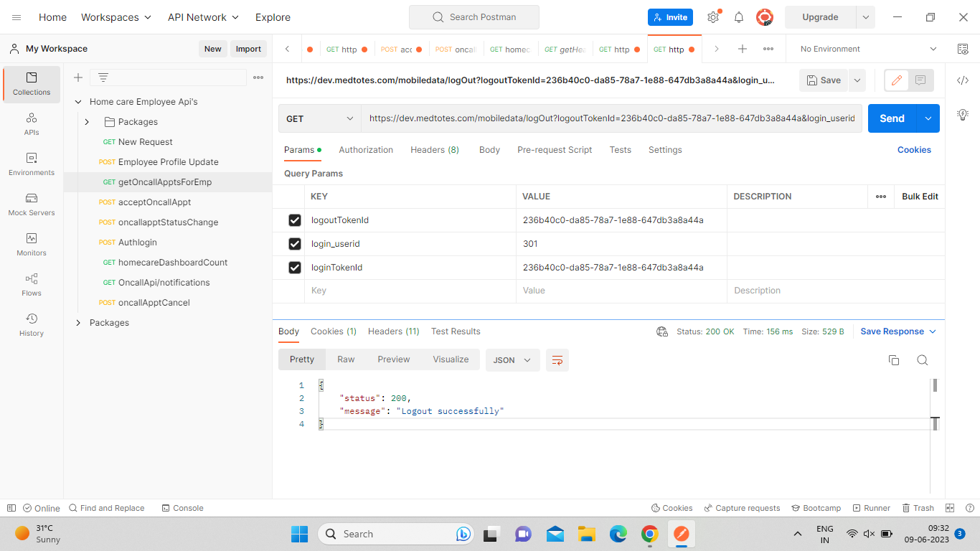The image size is (980, 551).
Task: Copy the response body with copy icon
Action: pyautogui.click(x=894, y=360)
